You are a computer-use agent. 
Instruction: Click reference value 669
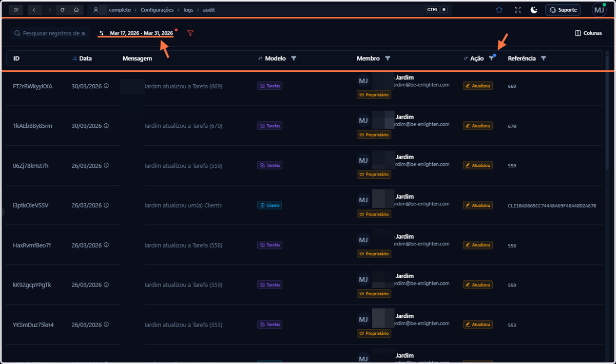pyautogui.click(x=512, y=86)
